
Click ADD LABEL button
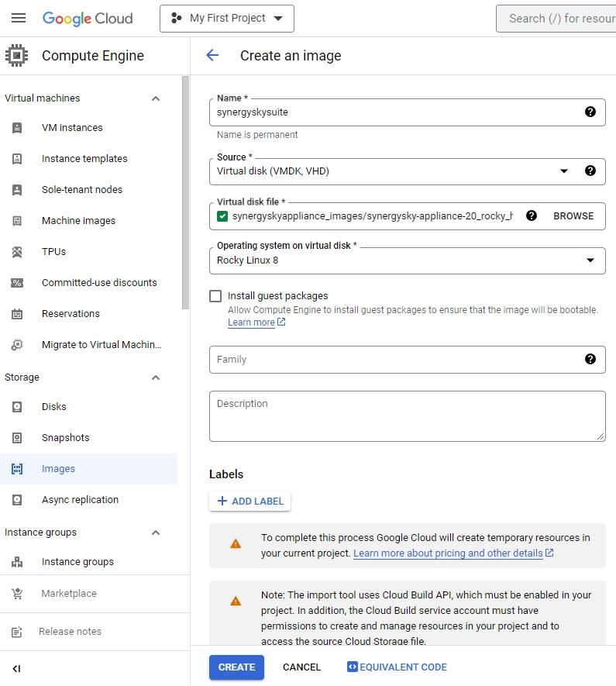pyautogui.click(x=250, y=501)
